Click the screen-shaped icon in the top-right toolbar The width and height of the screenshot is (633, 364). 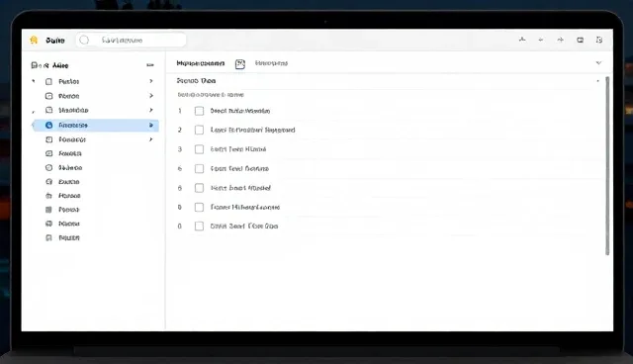point(581,40)
